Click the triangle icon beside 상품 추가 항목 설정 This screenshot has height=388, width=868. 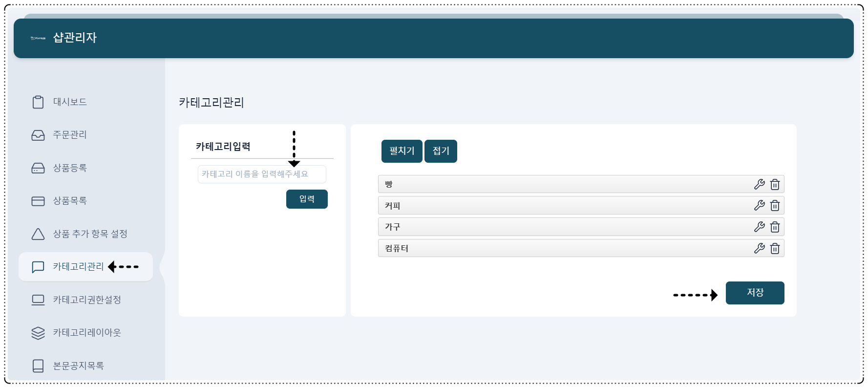point(38,234)
